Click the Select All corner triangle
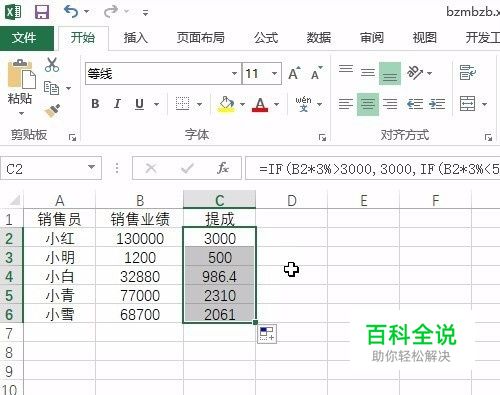500x395 pixels. (15, 200)
